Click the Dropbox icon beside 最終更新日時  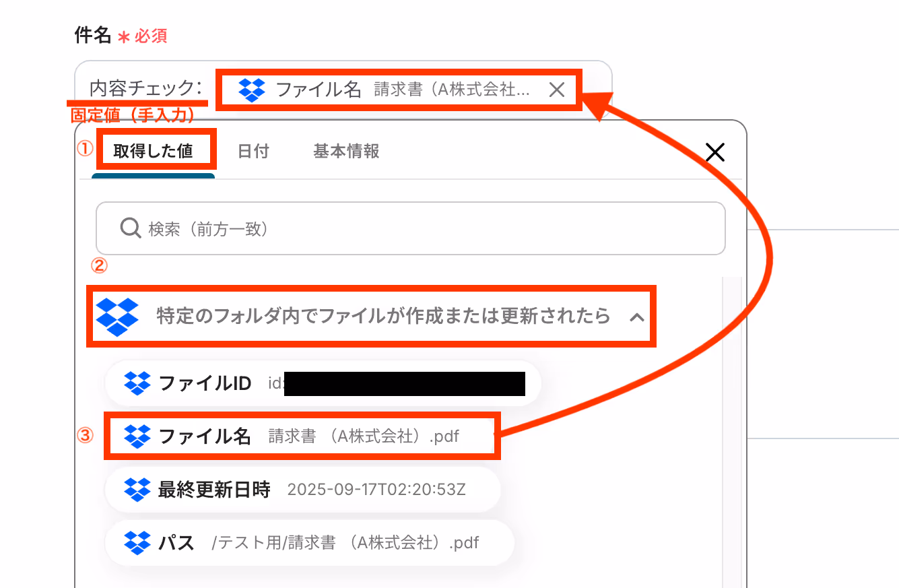137,490
